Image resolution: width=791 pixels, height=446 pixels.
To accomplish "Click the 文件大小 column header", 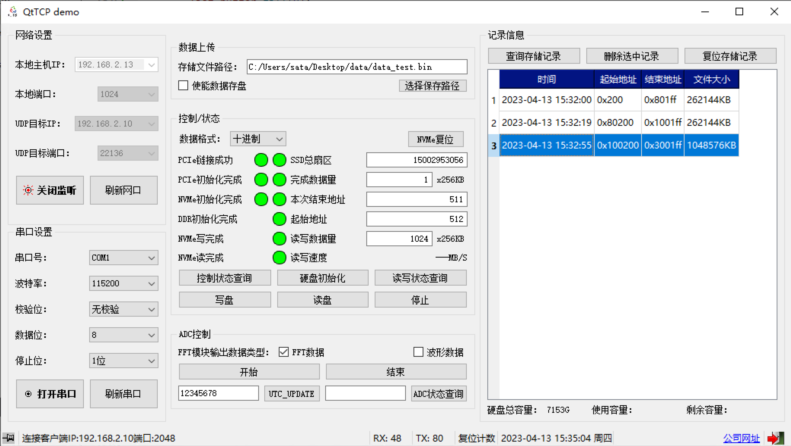I will [x=711, y=79].
